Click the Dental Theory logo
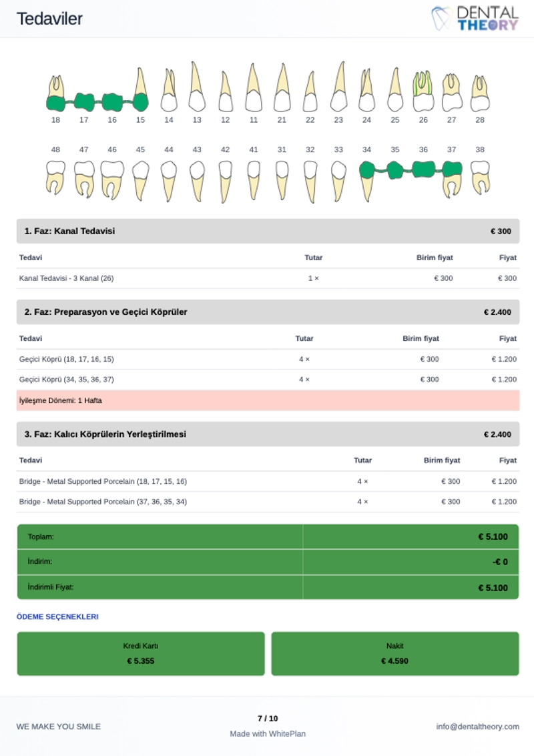534x756 pixels. coord(475,18)
